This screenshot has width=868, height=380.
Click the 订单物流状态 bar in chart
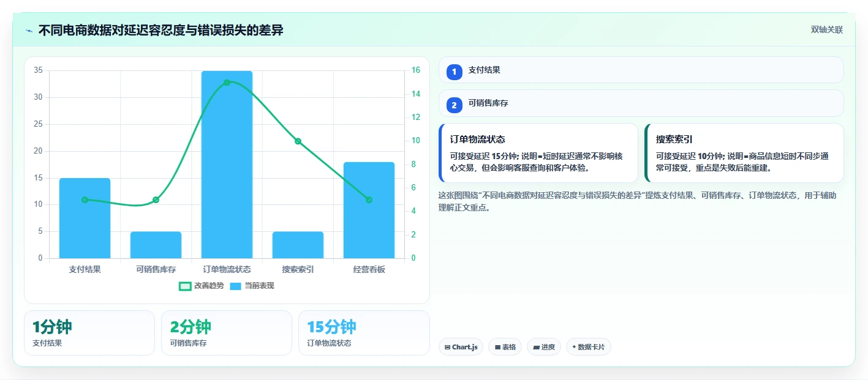tap(227, 165)
